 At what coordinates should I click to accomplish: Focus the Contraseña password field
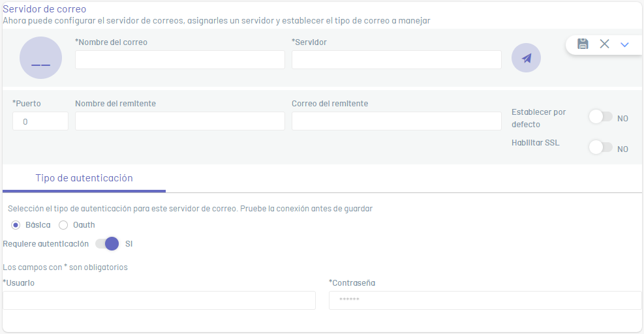485,300
